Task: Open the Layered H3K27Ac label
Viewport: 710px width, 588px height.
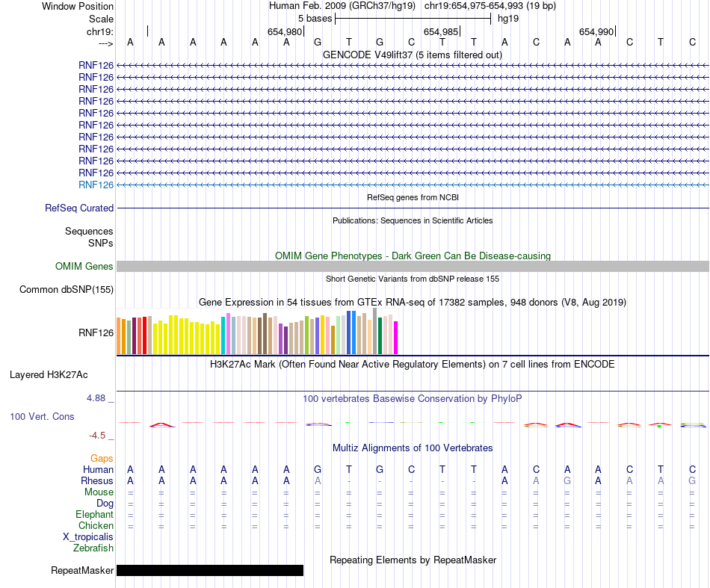Action: (49, 375)
